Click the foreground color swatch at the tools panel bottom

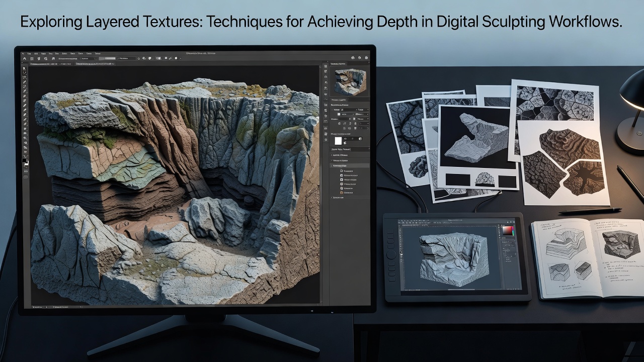tap(24, 160)
